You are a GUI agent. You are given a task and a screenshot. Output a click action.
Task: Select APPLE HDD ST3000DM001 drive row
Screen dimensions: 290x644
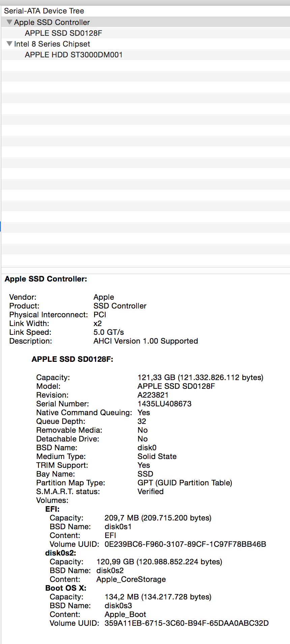146,55
